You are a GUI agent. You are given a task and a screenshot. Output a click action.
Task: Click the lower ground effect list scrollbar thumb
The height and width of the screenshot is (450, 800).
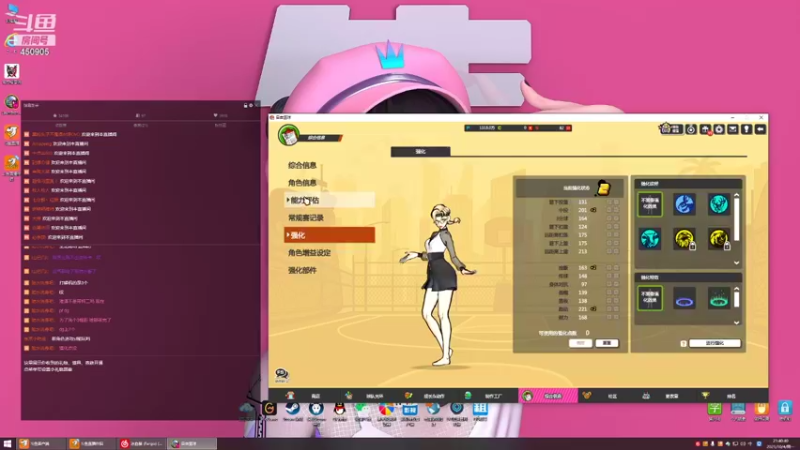pyautogui.click(x=736, y=300)
